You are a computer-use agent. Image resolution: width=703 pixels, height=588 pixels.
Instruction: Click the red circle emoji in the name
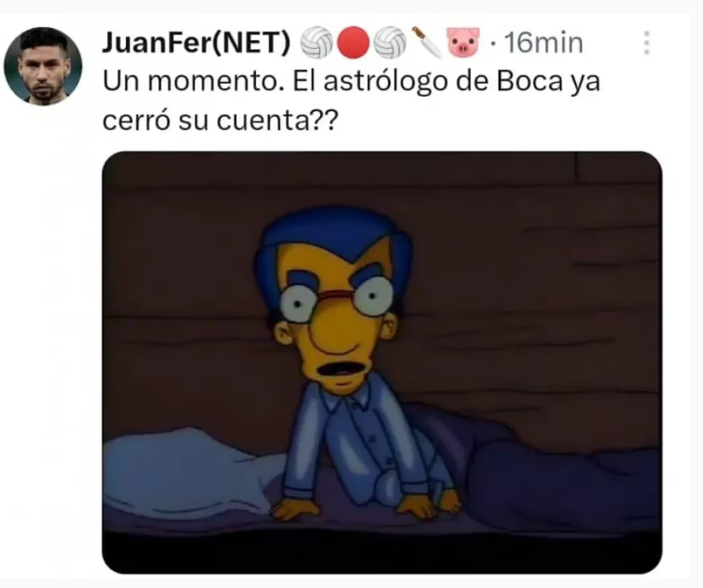(353, 43)
